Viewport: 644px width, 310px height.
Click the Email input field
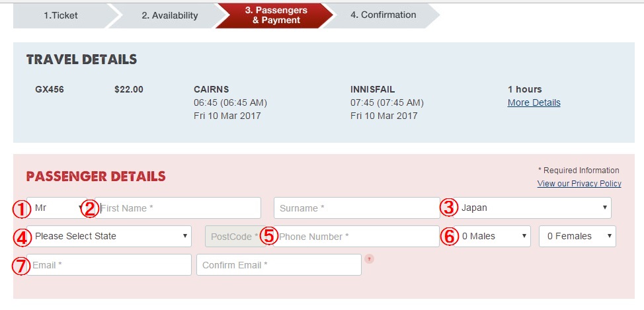click(110, 265)
